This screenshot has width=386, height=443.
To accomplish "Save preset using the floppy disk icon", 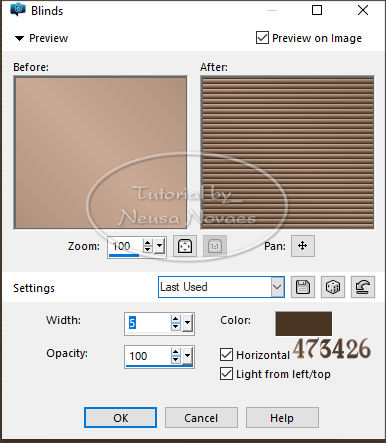I will 303,287.
